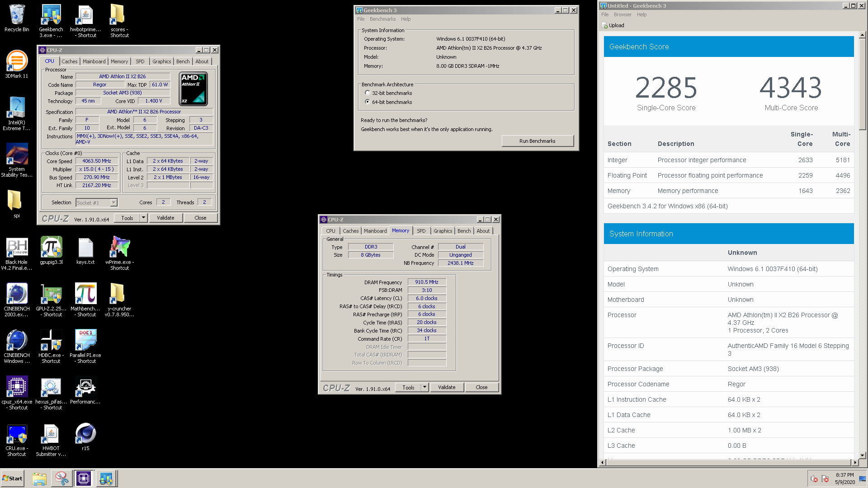Select Core Speed value 4063.50 MHz

tap(97, 161)
